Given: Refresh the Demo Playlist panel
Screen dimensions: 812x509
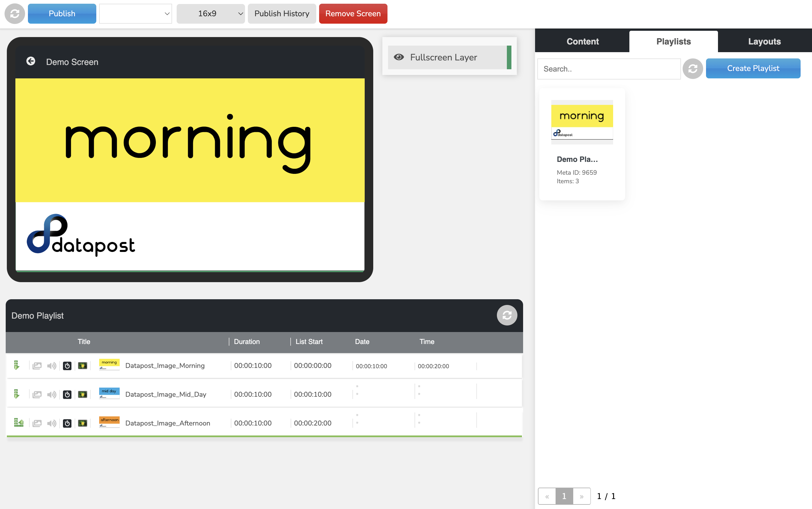Looking at the screenshot, I should click(x=507, y=315).
